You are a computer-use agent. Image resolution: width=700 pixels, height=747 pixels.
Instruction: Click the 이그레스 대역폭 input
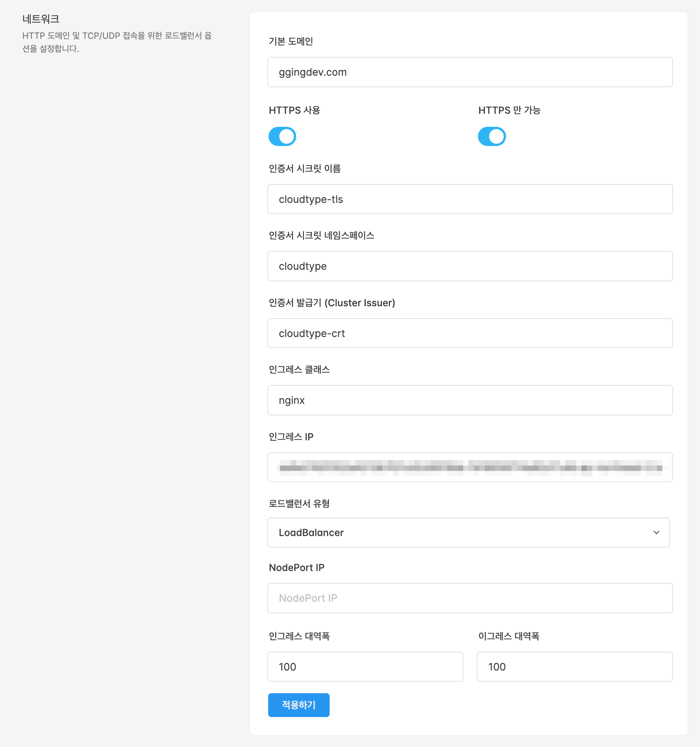(x=574, y=667)
